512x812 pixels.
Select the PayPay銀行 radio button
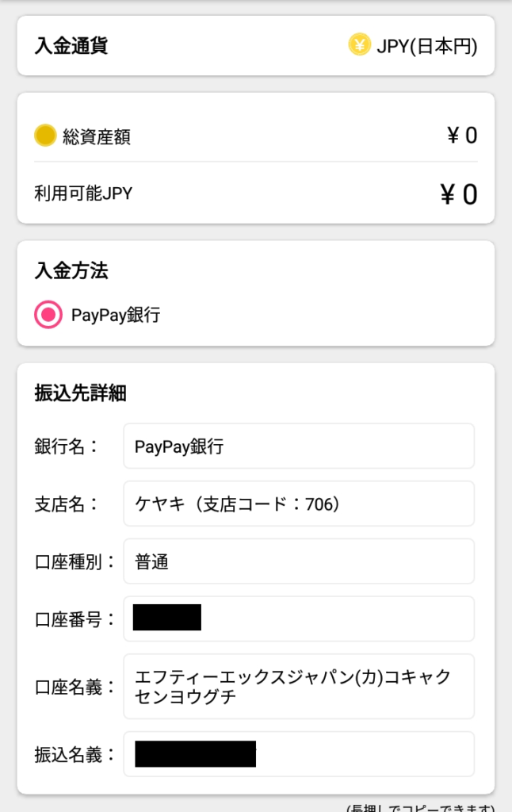[48, 315]
